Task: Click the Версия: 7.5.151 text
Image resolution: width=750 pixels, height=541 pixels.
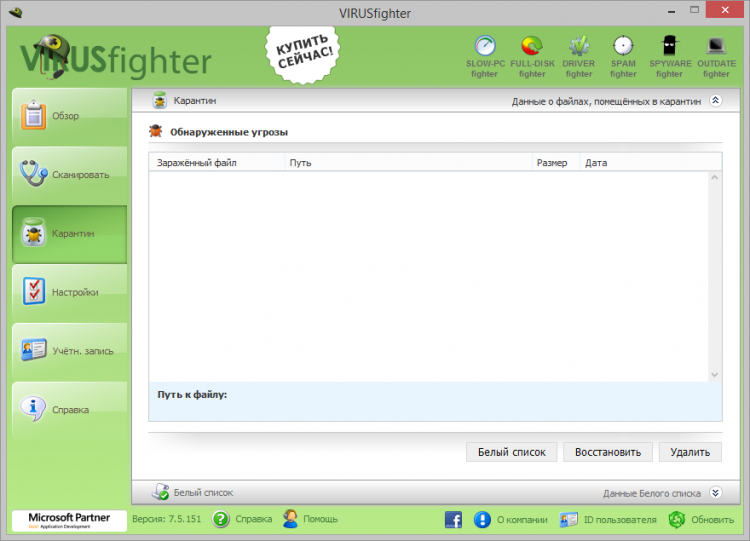Action: (166, 519)
